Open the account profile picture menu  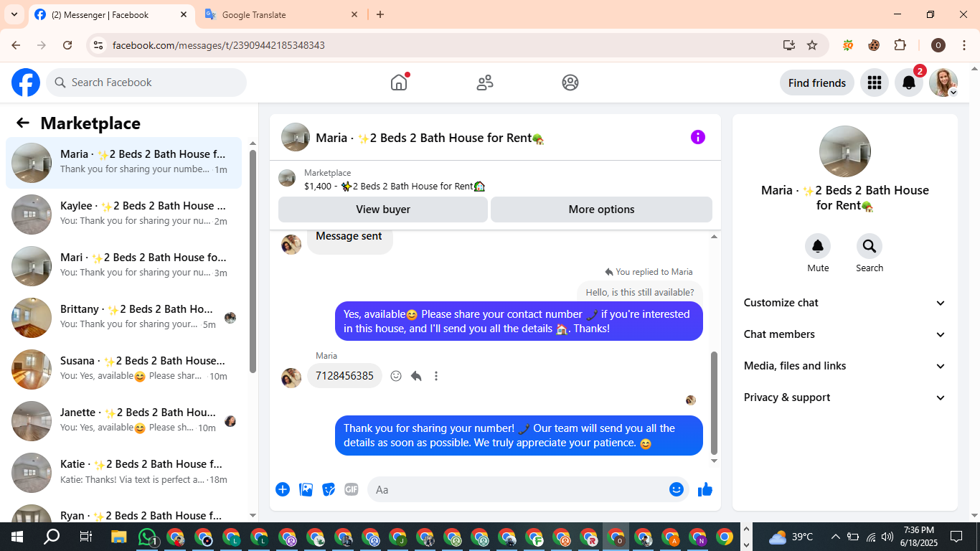943,83
